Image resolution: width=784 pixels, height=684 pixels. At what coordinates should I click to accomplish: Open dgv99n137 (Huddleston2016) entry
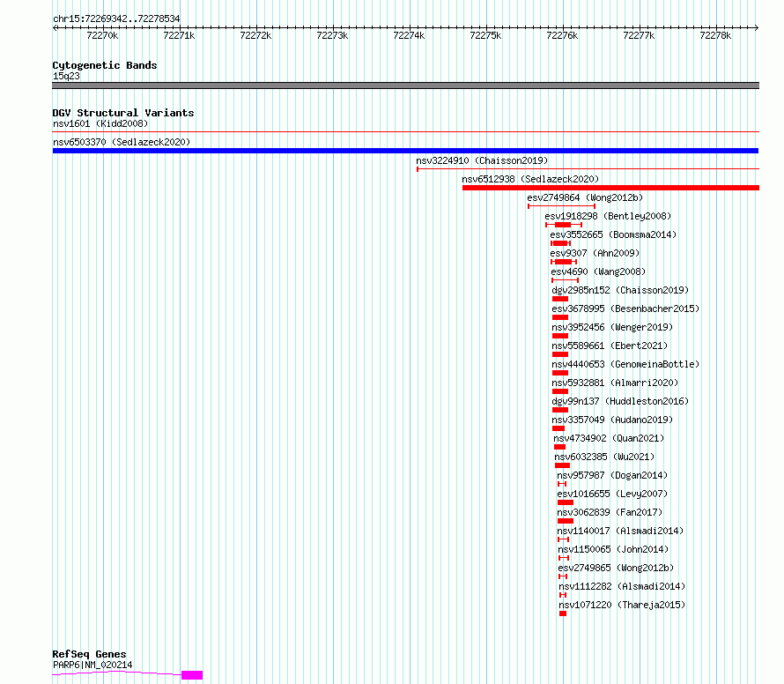coord(620,401)
